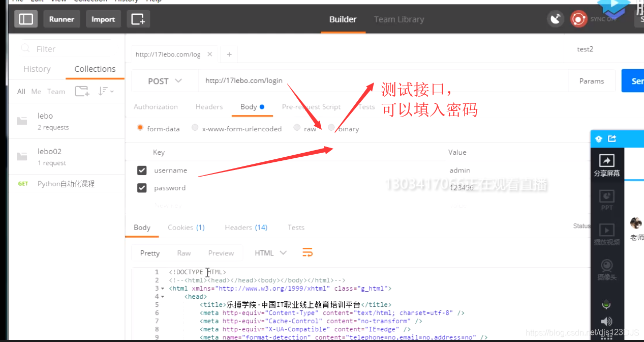Switch to the Builder tab
This screenshot has width=644, height=342.
(x=343, y=19)
